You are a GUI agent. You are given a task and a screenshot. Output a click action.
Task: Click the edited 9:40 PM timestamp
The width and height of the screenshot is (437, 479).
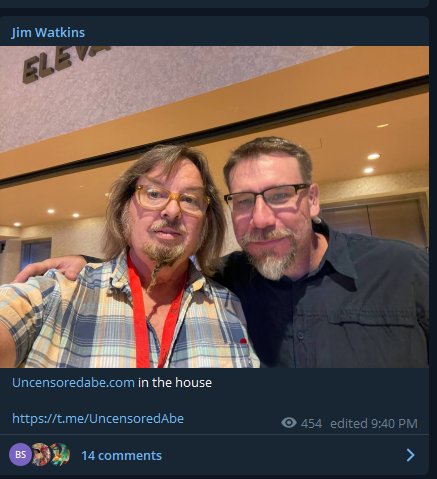click(374, 424)
